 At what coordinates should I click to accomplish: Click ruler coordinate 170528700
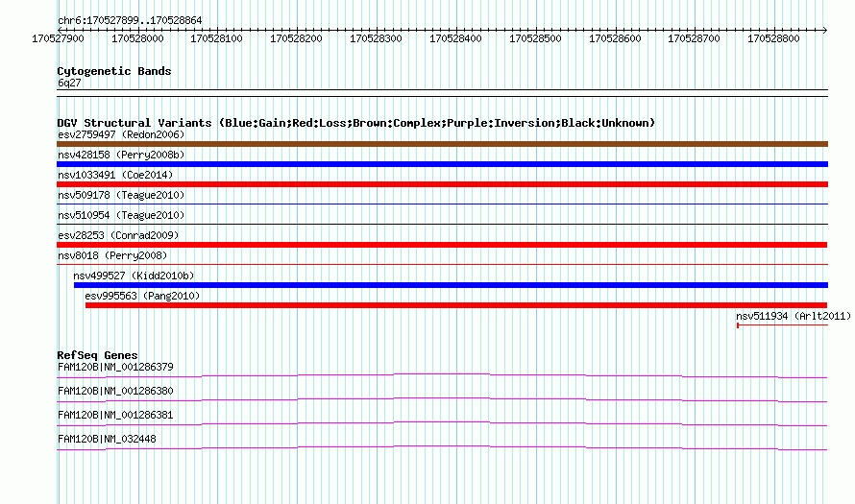pyautogui.click(x=694, y=38)
